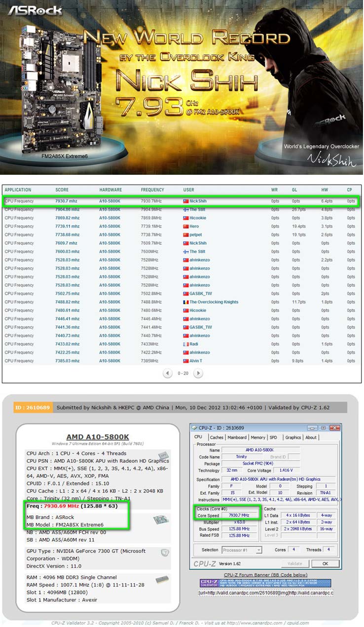Click the CPU-Z Validator forum banner image
364x627 pixels.
pyautogui.click(x=265, y=583)
